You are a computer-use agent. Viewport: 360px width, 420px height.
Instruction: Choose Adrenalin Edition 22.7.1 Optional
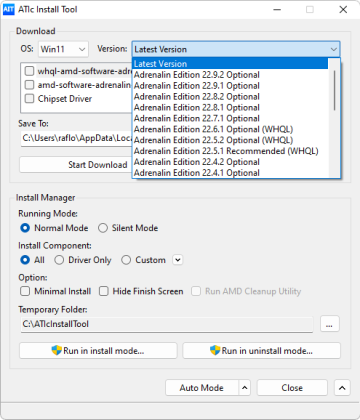coord(230,118)
